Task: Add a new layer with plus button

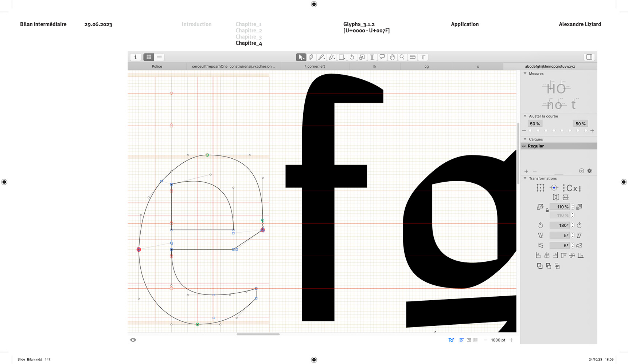Action: (x=526, y=171)
